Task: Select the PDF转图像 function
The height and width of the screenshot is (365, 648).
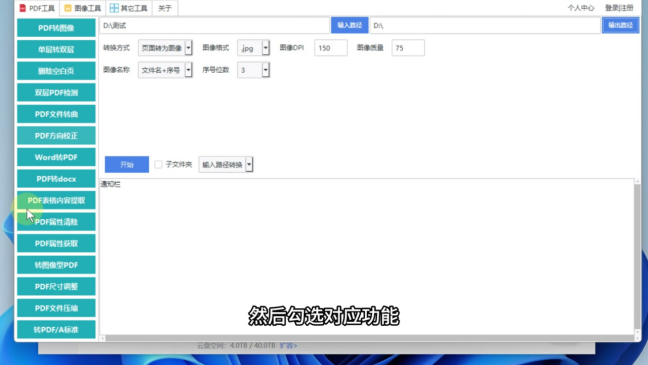Action: 56,28
